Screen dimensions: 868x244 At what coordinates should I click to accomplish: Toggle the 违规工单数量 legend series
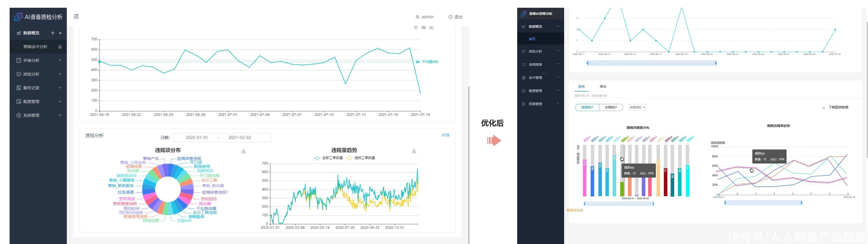tap(360, 158)
